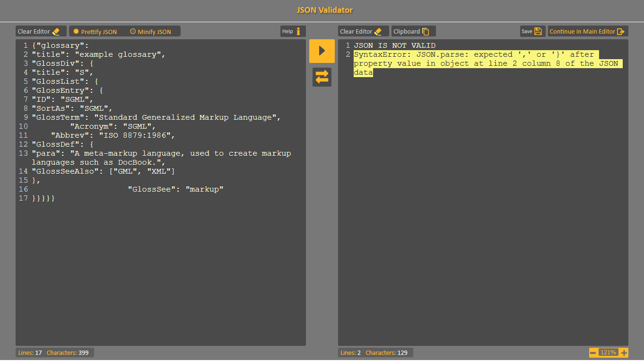Increase zoom with the plus icon
The width and height of the screenshot is (644, 361).
[x=624, y=352]
